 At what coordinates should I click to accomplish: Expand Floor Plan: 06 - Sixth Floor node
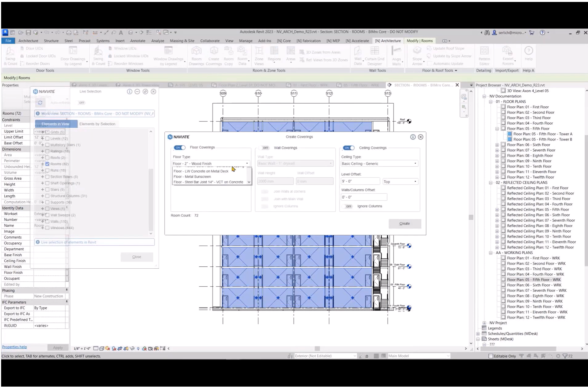pyautogui.click(x=497, y=145)
